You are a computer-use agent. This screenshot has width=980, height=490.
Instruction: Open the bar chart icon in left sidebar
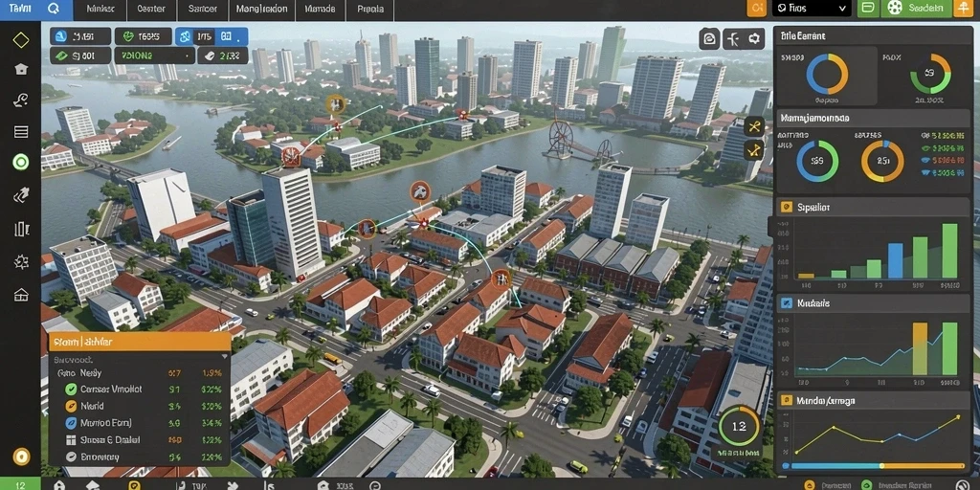click(21, 229)
